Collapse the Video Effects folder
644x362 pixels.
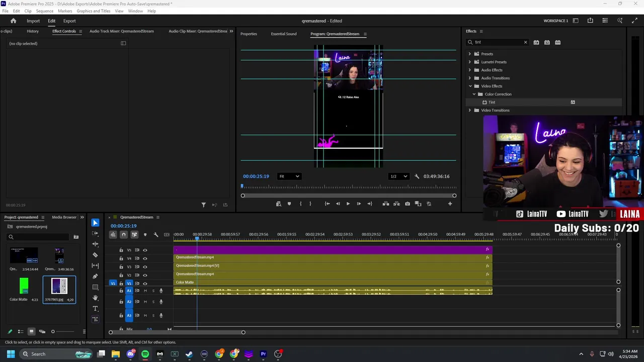tap(470, 86)
